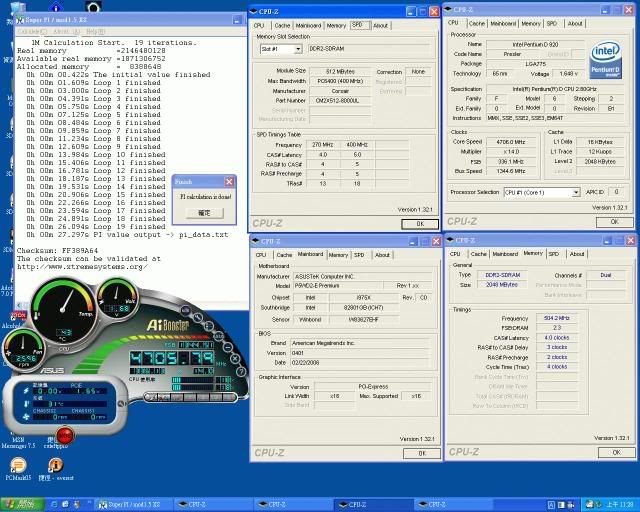This screenshot has width=640, height=512.
Task: Switch to the Memory tab in the SPD CPU-Z window
Action: pyautogui.click(x=336, y=25)
